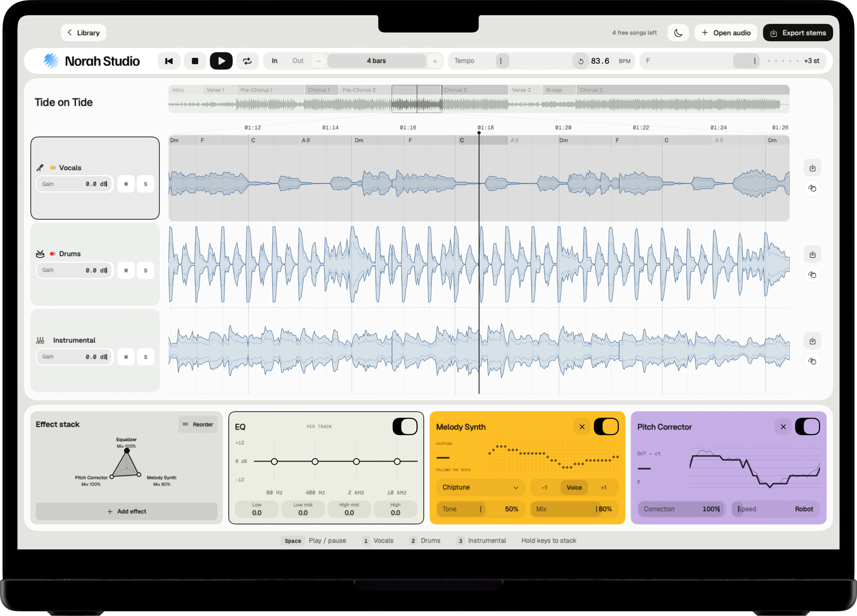Viewport: 857px width, 616px height.
Task: Jump to Bridge section in overview
Action: point(559,90)
